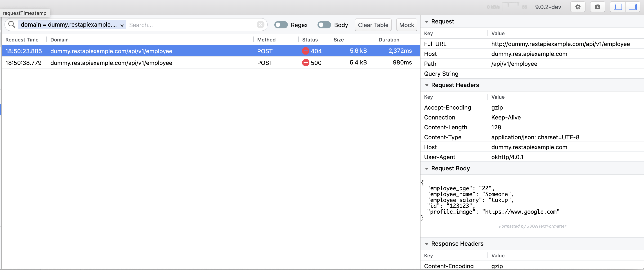Collapse the Response Headers section
The image size is (644, 270).
coord(427,244)
